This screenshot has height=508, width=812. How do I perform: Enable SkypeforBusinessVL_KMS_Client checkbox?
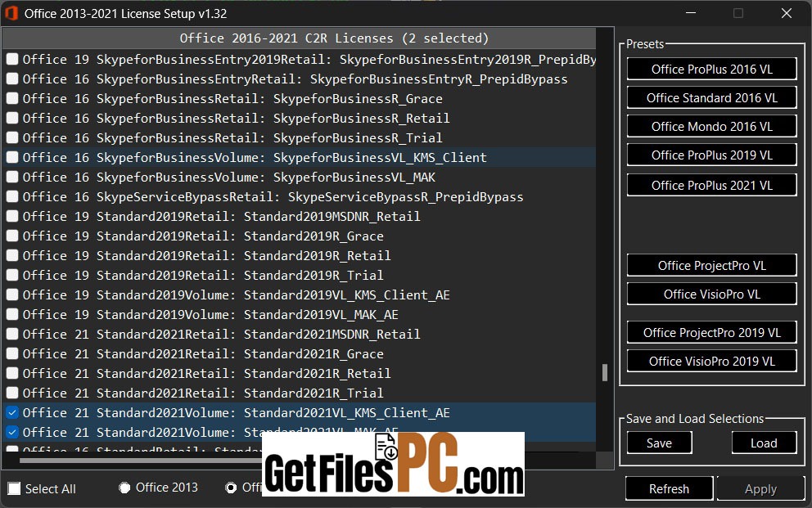click(12, 157)
